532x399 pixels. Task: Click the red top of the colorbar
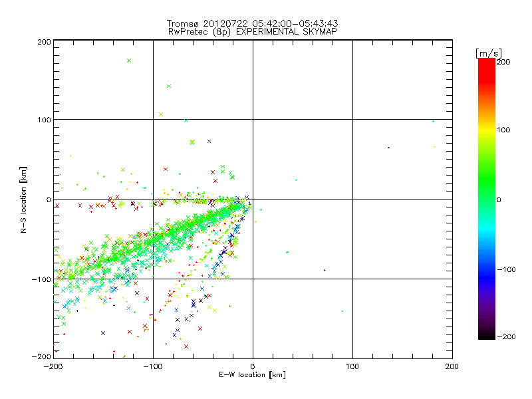point(486,66)
